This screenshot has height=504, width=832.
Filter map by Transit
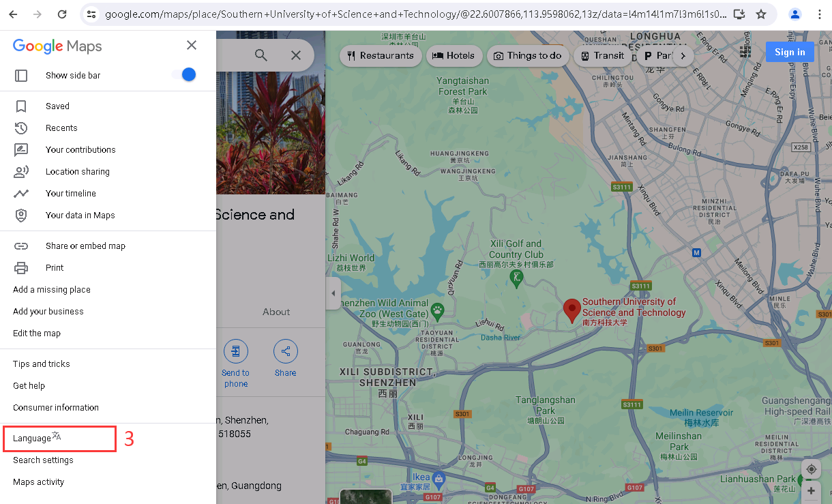point(602,56)
